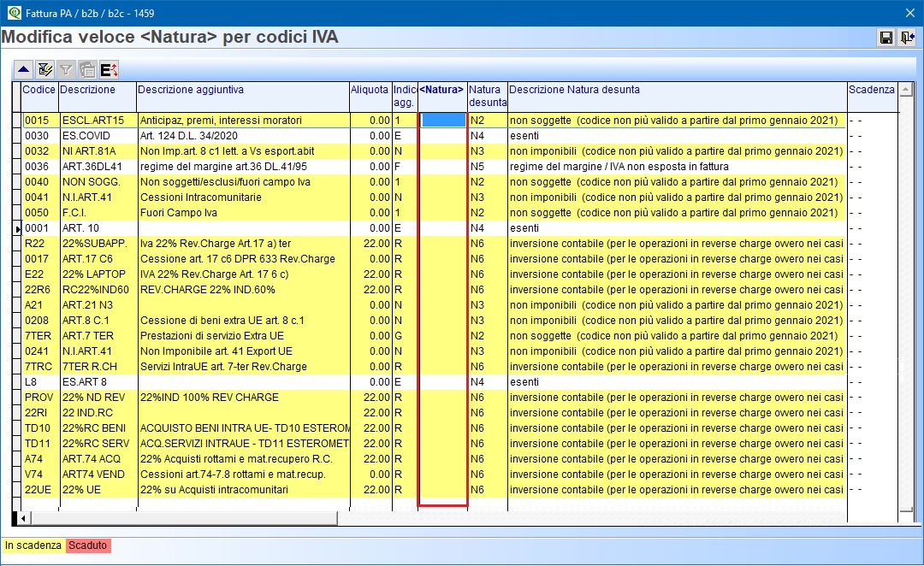Image resolution: width=924 pixels, height=566 pixels.
Task: Click the Natura field in the ES.COVID row
Action: (x=443, y=135)
